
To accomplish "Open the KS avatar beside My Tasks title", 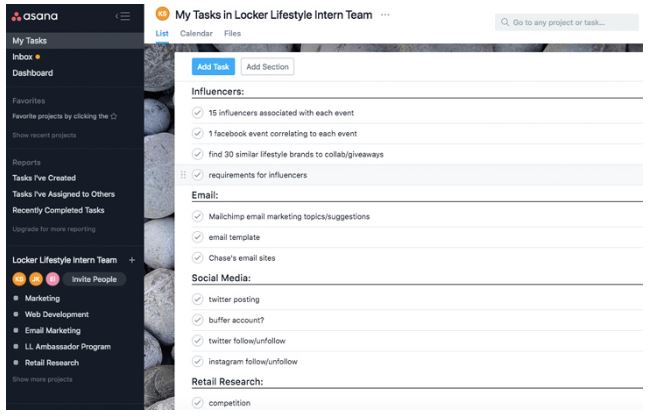I will point(162,14).
